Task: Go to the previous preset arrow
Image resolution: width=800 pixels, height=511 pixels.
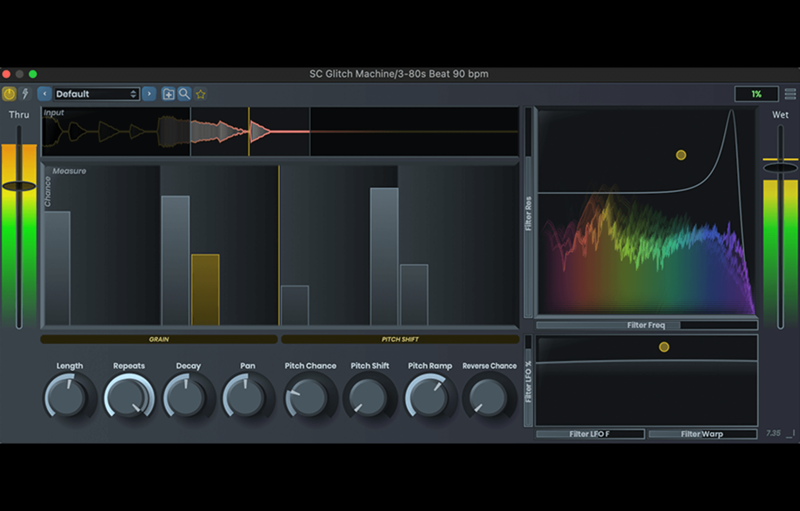Action: (x=44, y=94)
